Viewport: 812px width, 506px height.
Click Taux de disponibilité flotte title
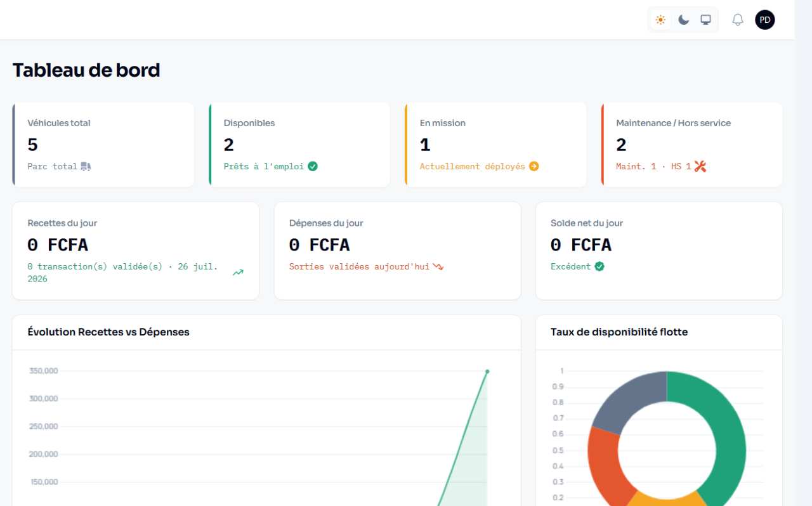tap(619, 332)
